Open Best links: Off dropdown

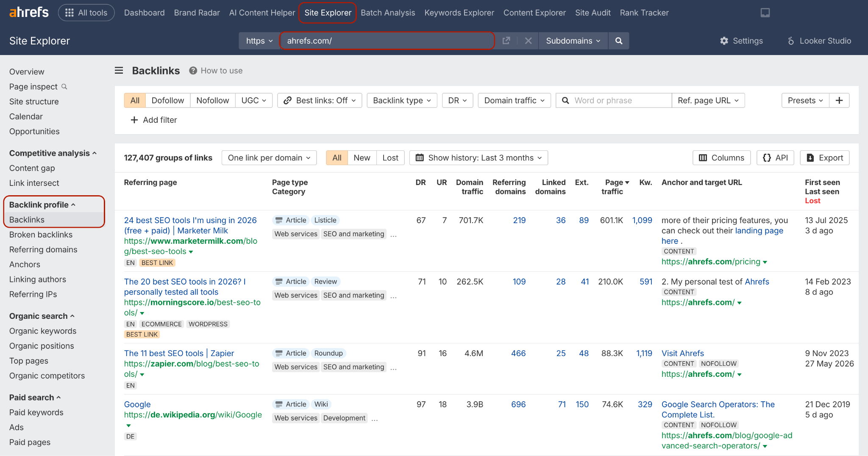[x=320, y=100]
